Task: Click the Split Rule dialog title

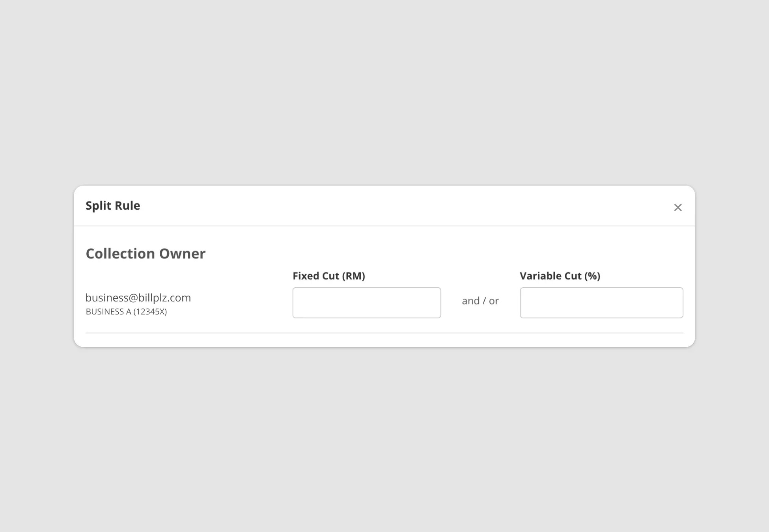Action: click(x=113, y=205)
